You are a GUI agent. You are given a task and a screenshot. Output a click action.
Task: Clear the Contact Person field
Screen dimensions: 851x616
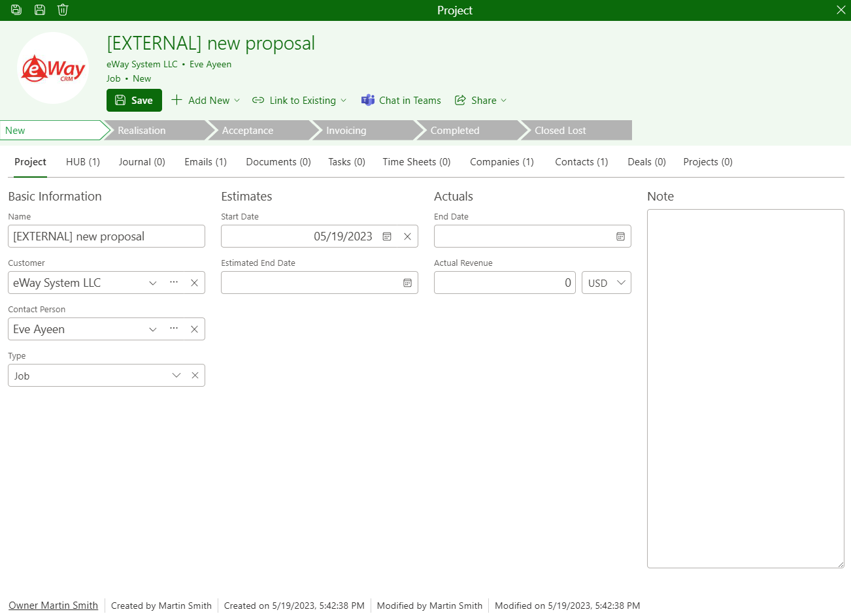[x=194, y=329]
